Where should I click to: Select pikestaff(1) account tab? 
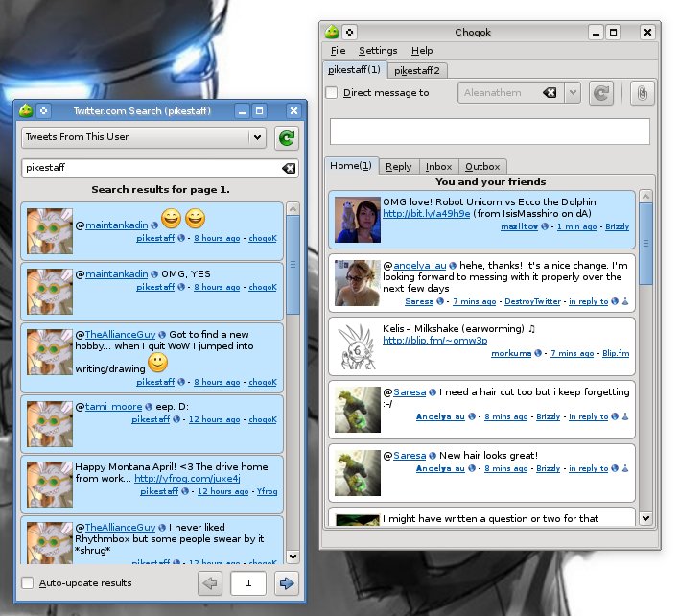(355, 70)
